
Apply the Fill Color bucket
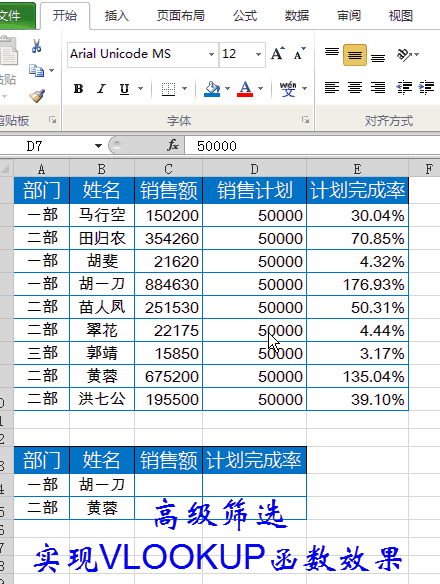tap(212, 89)
